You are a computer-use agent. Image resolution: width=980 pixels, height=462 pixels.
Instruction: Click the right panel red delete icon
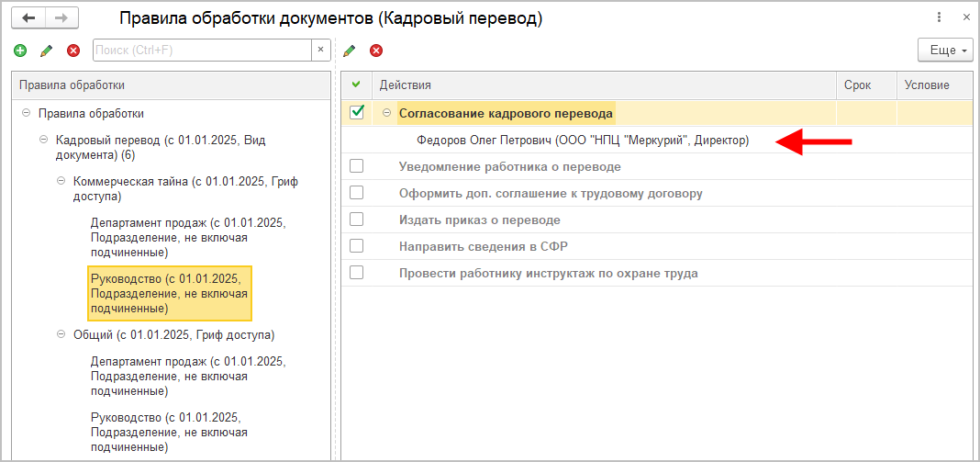375,50
